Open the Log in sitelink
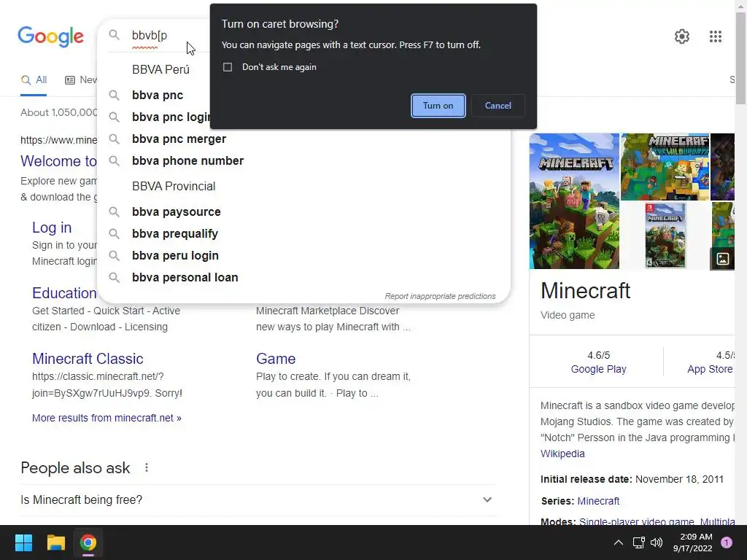 click(52, 227)
